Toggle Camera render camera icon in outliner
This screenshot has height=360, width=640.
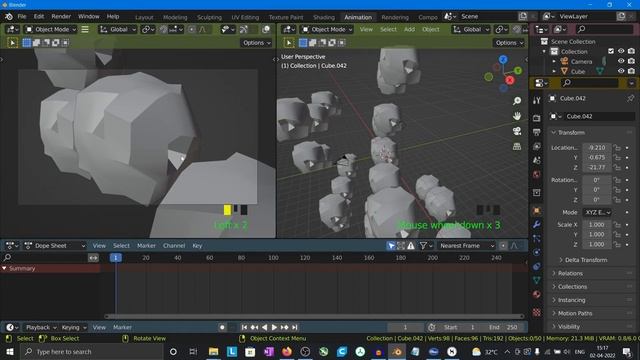(x=631, y=61)
